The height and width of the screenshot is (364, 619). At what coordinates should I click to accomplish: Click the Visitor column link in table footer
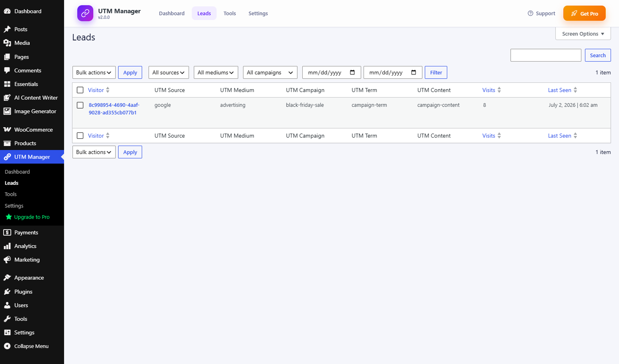click(96, 136)
